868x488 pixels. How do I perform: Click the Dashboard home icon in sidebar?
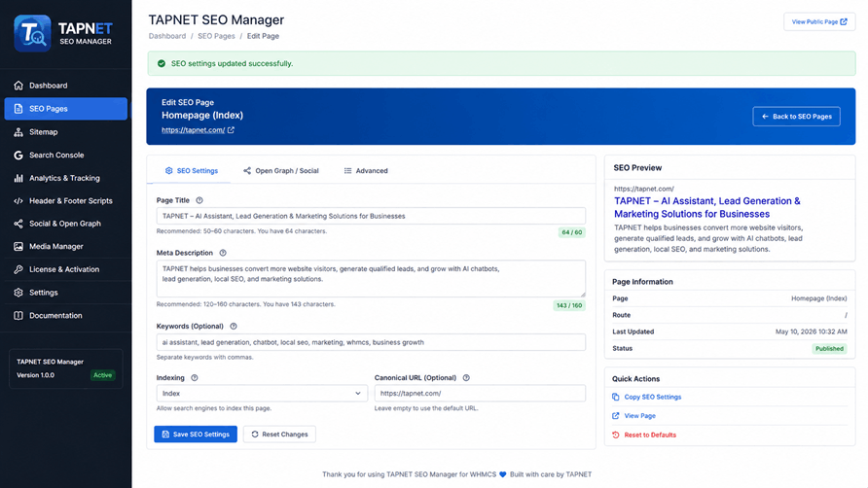18,86
